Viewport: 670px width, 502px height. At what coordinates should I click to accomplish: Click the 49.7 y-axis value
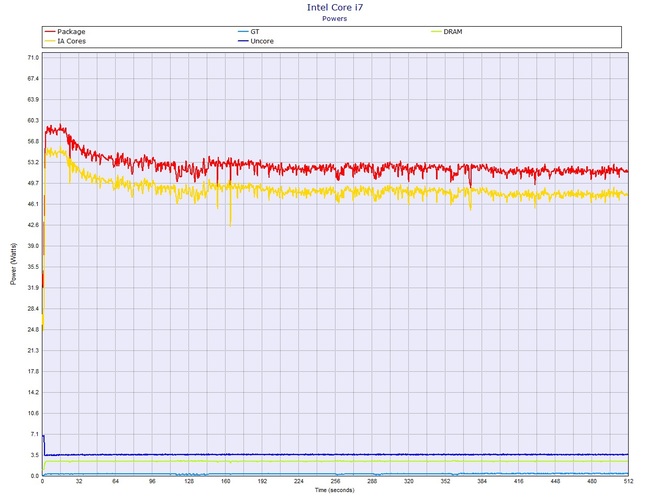coord(33,183)
